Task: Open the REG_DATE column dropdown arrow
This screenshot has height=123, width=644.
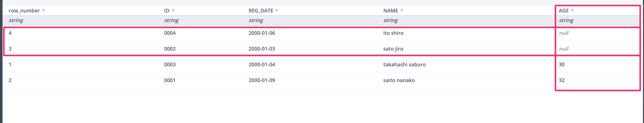Action: coord(277,11)
